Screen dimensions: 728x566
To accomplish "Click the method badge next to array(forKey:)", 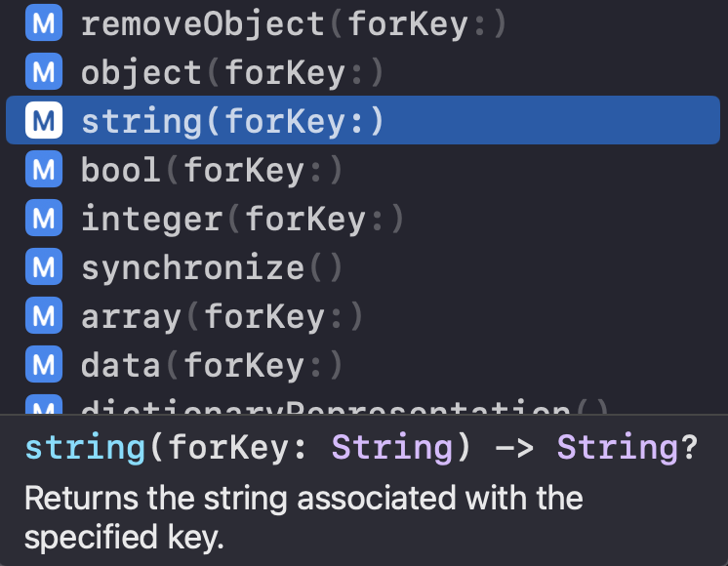I will pyautogui.click(x=44, y=315).
